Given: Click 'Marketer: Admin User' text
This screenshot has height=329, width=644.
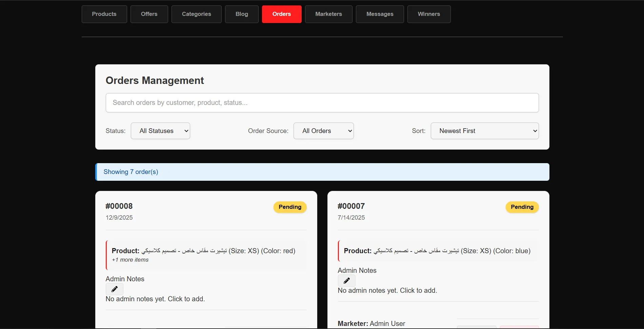Looking at the screenshot, I should click(371, 324).
